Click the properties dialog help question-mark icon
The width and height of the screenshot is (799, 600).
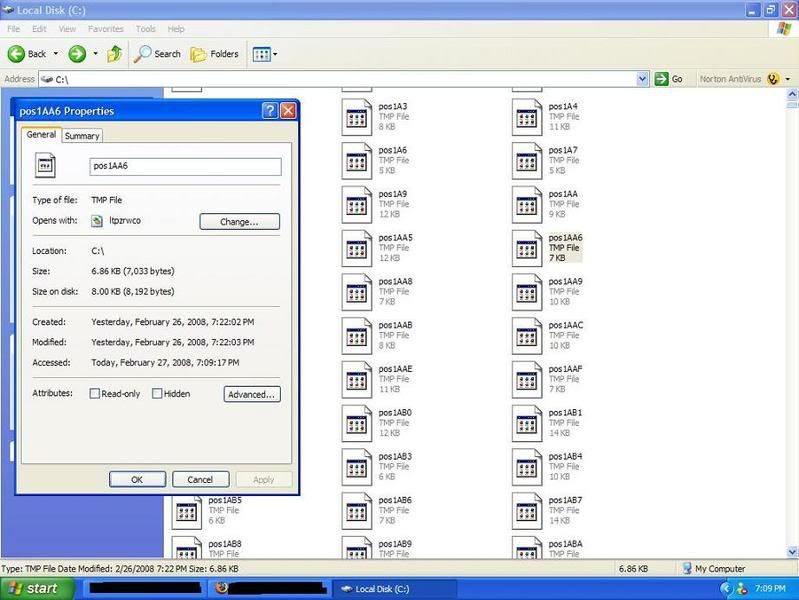click(x=270, y=111)
